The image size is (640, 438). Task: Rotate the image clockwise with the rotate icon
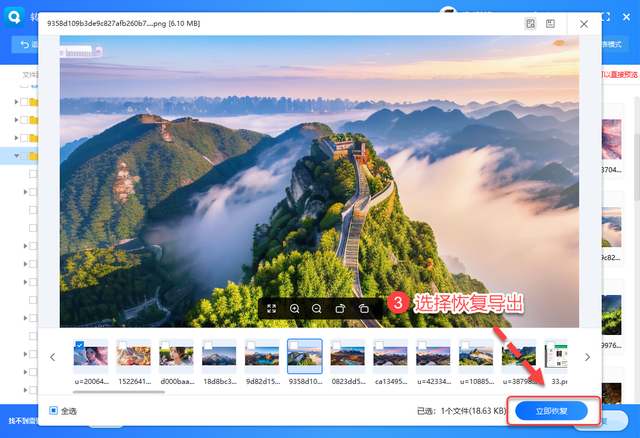tap(340, 309)
